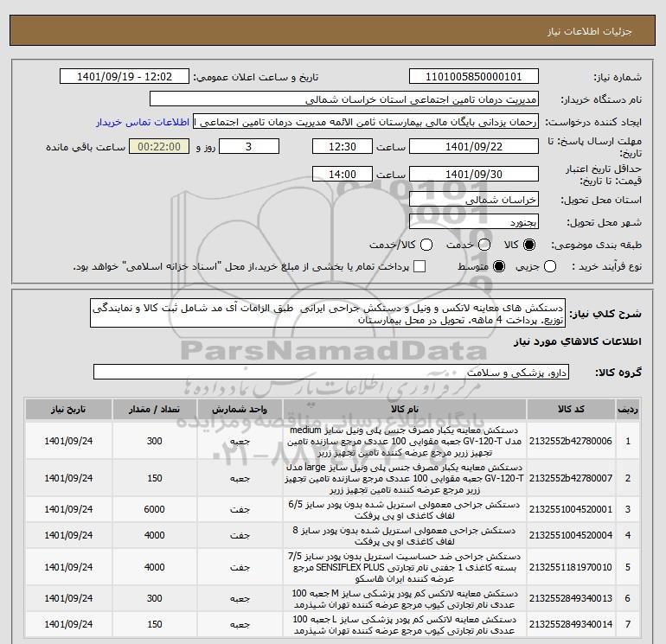666x644 pixels.
Task: Click the deadline time field 12:30
Action: click(343, 146)
